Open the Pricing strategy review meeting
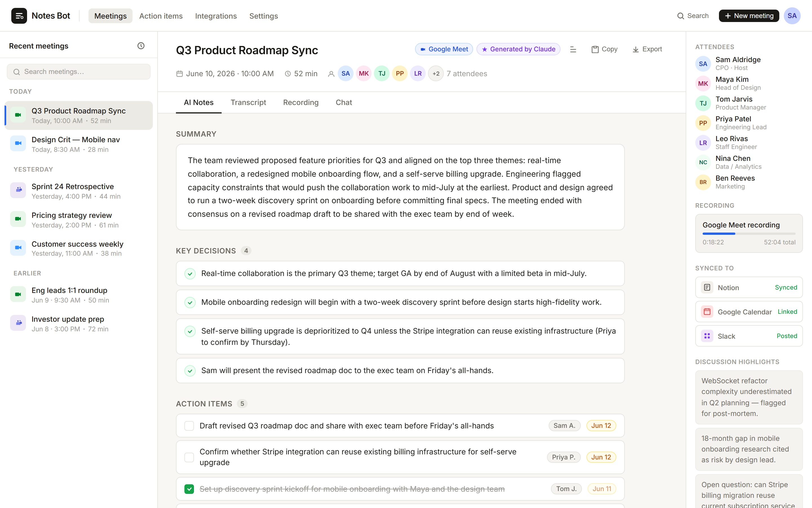Screen dimensions: 812x508 tap(78, 220)
